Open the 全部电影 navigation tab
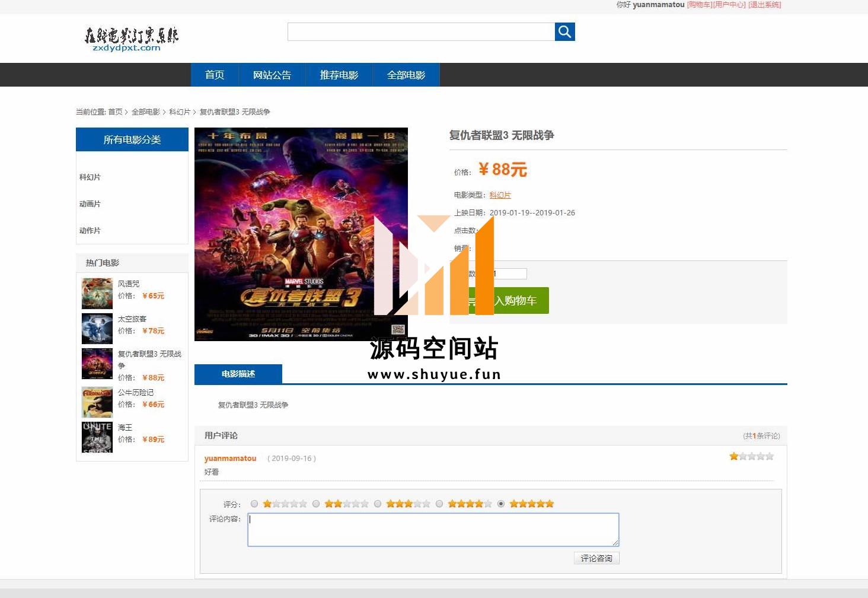This screenshot has height=598, width=868. [x=406, y=75]
